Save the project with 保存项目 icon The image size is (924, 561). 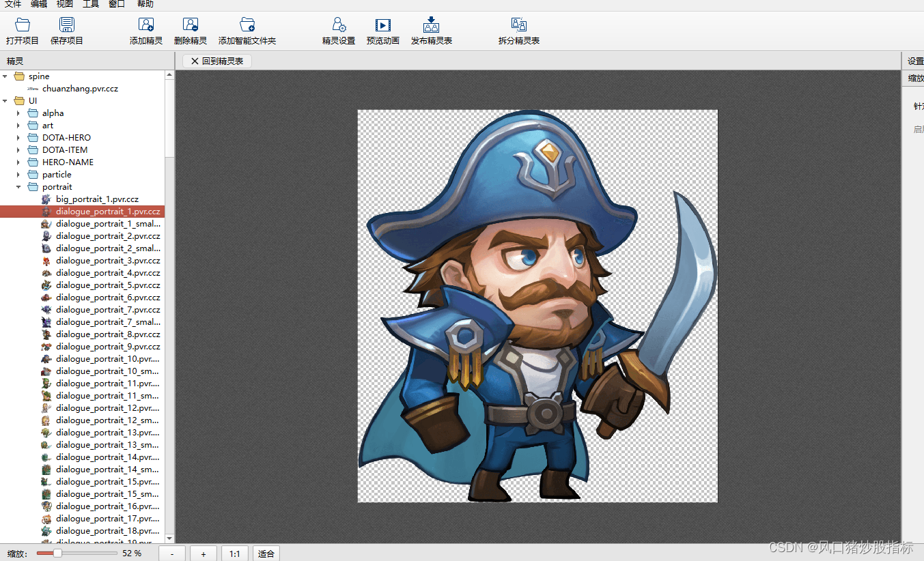point(66,25)
